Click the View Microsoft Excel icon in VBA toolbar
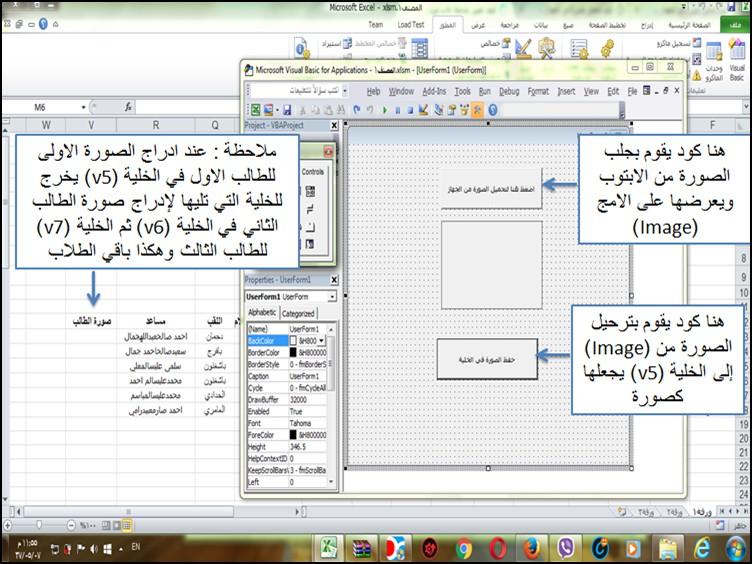Viewport: 752px width, 564px height. pos(256,110)
